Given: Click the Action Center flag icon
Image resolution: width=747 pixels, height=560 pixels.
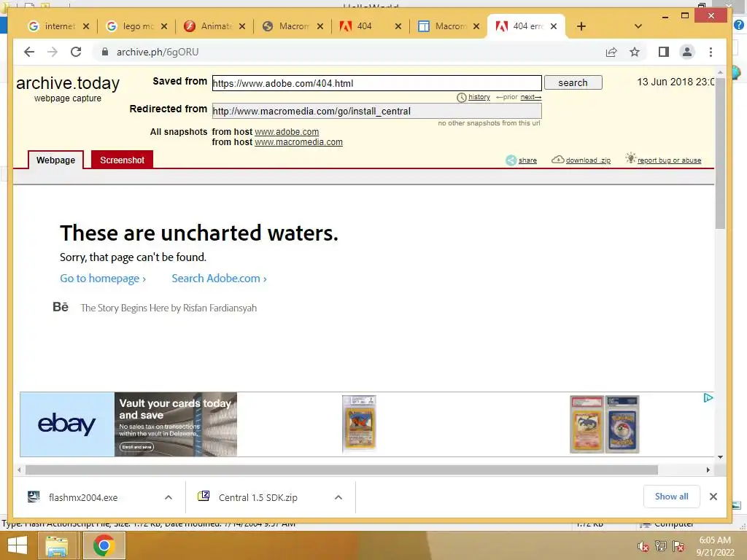Looking at the screenshot, I should (678, 546).
